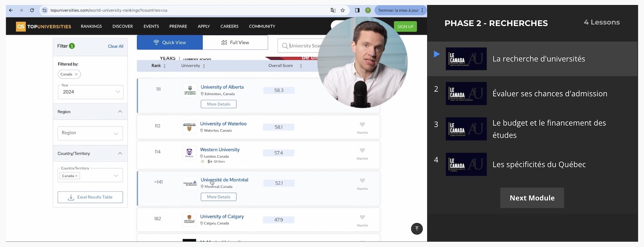This screenshot has width=644, height=247.
Task: Open the Chrome profile avatar
Action: (x=368, y=10)
